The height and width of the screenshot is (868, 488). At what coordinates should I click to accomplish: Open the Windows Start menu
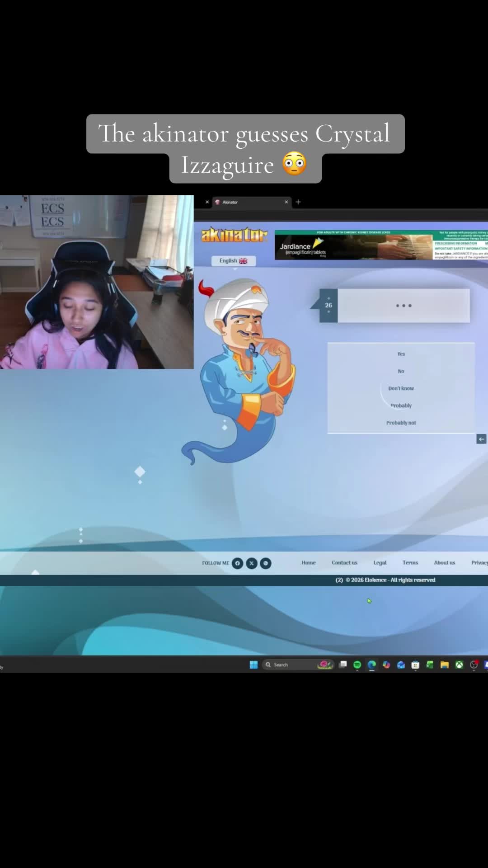(253, 665)
